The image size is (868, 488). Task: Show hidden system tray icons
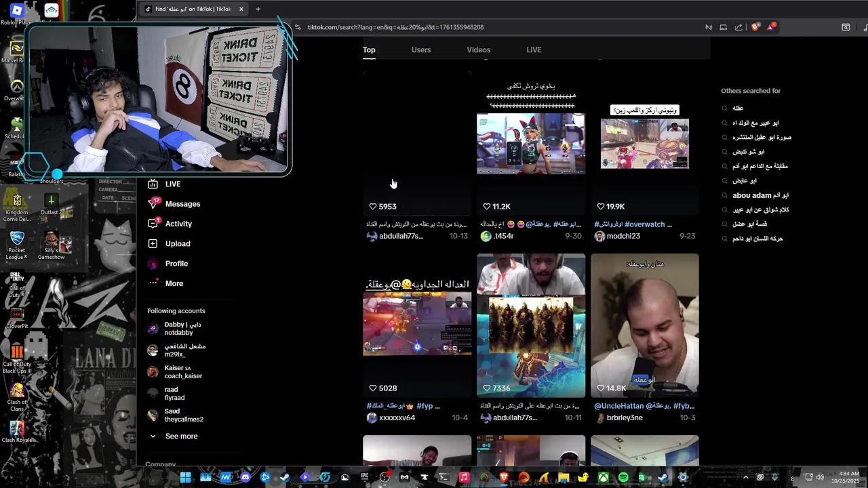click(746, 477)
